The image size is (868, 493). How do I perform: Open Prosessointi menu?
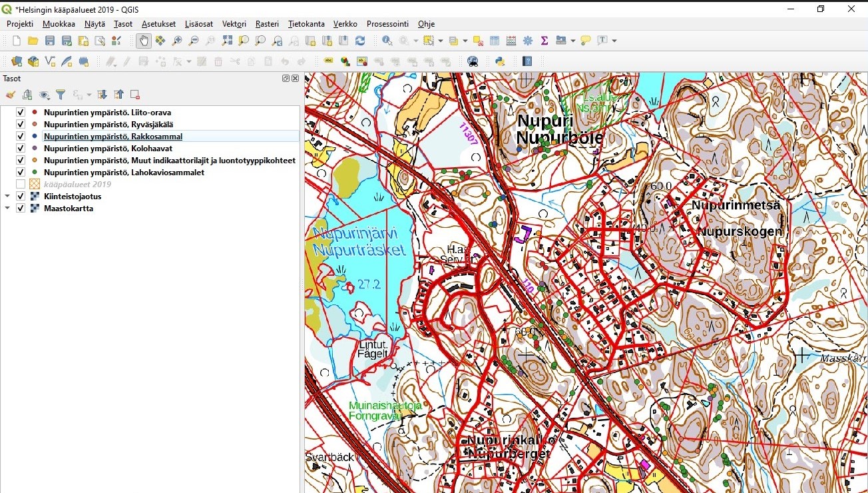[387, 24]
